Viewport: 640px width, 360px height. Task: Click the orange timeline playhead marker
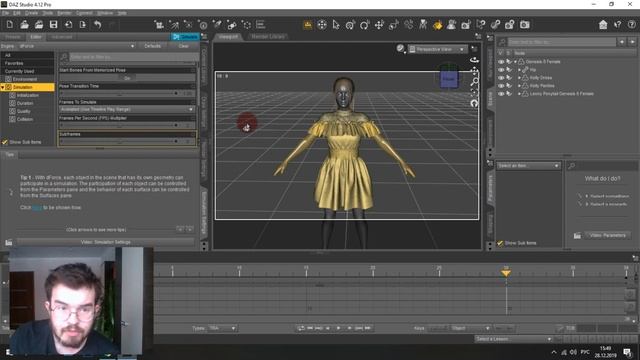[506, 272]
